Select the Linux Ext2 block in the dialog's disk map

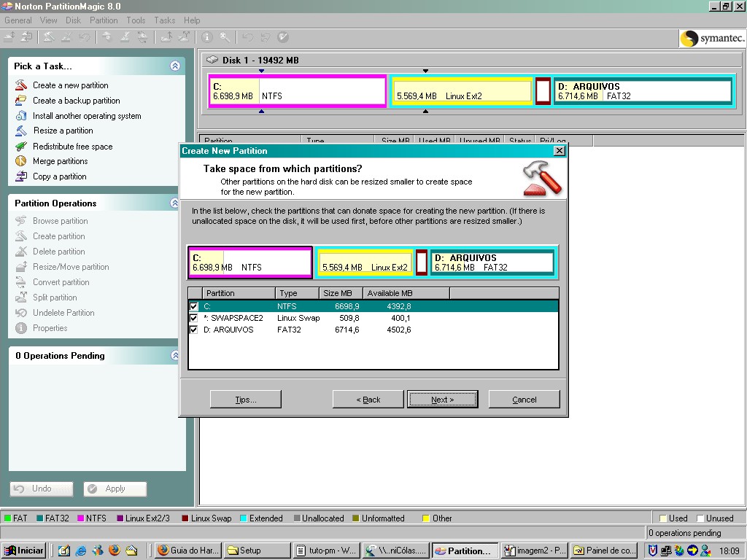point(365,262)
